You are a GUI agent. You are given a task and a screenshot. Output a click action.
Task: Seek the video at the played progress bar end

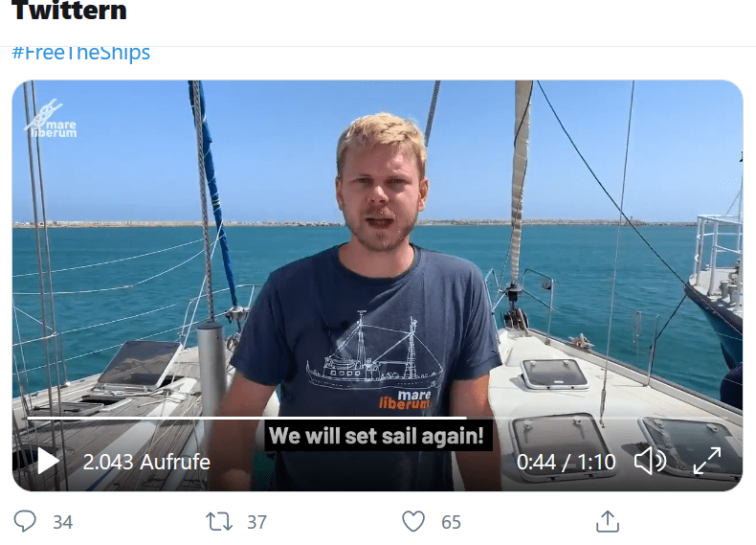pos(466,418)
